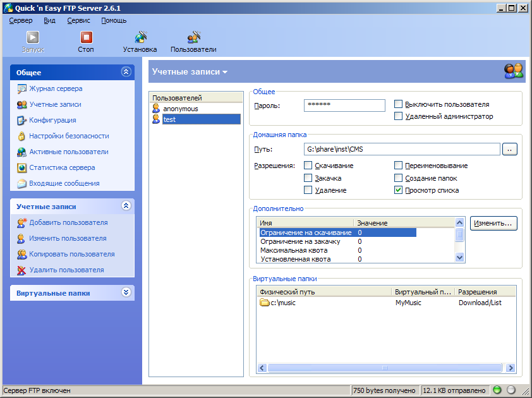Open the Сервис menu

[78, 20]
